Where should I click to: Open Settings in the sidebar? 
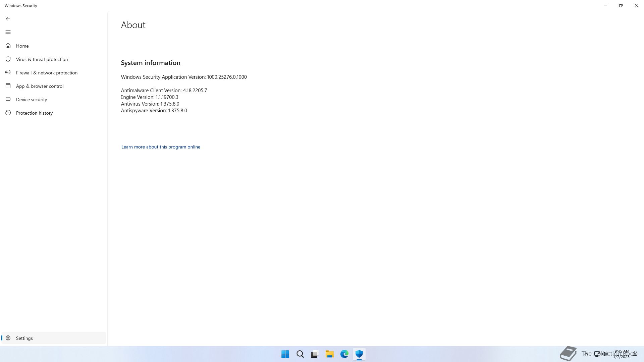24,338
